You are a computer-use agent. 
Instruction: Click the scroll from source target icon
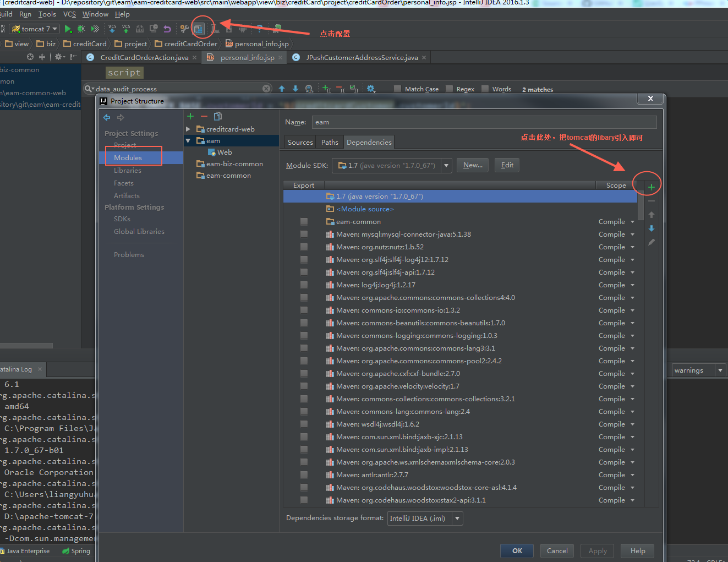coord(30,57)
